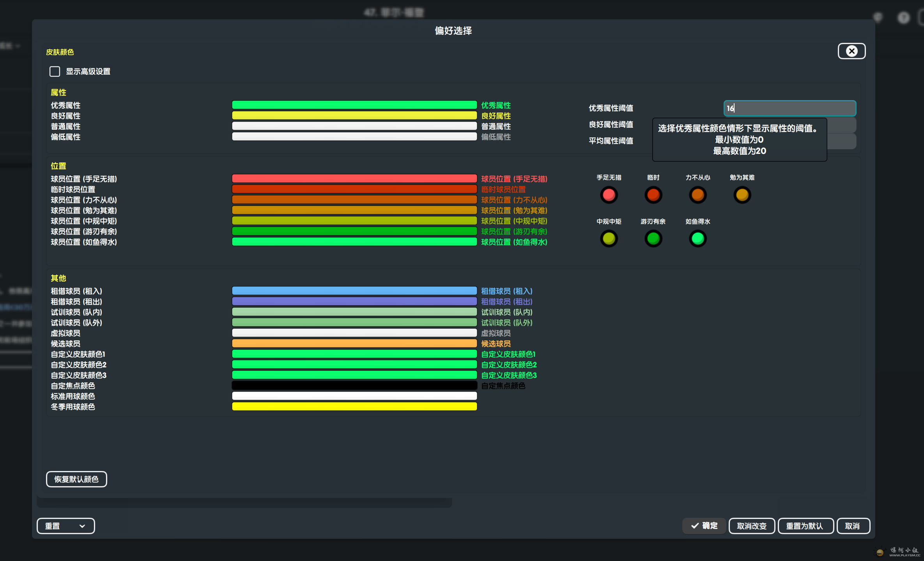Click the 良好属性 yellow color bar
This screenshot has width=924, height=561.
tap(354, 115)
